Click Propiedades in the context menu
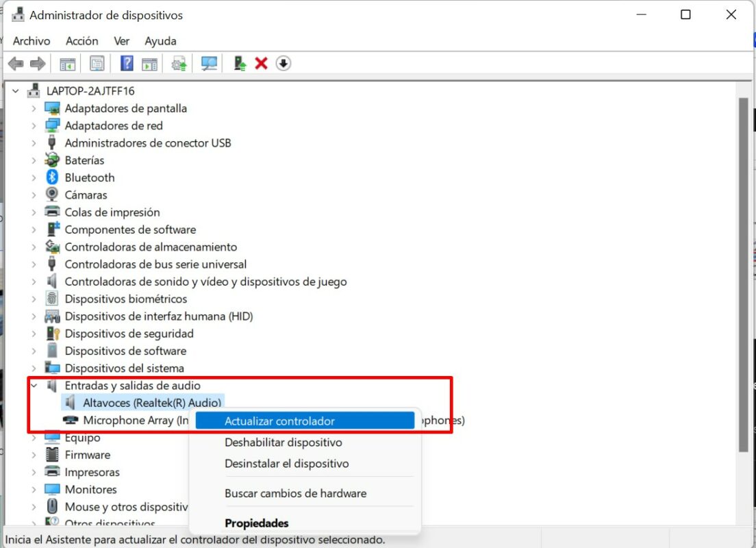This screenshot has height=548, width=756. (256, 523)
